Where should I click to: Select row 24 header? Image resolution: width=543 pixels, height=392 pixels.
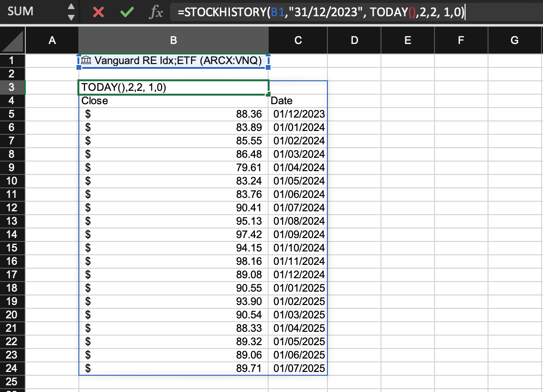12,369
